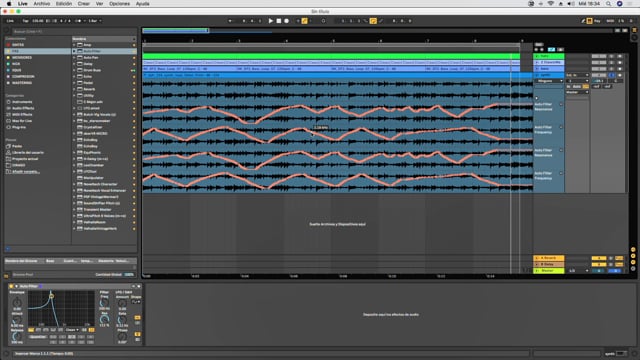Toggle the metronome in the control bar
This screenshot has width=640, height=360.
coord(78,21)
